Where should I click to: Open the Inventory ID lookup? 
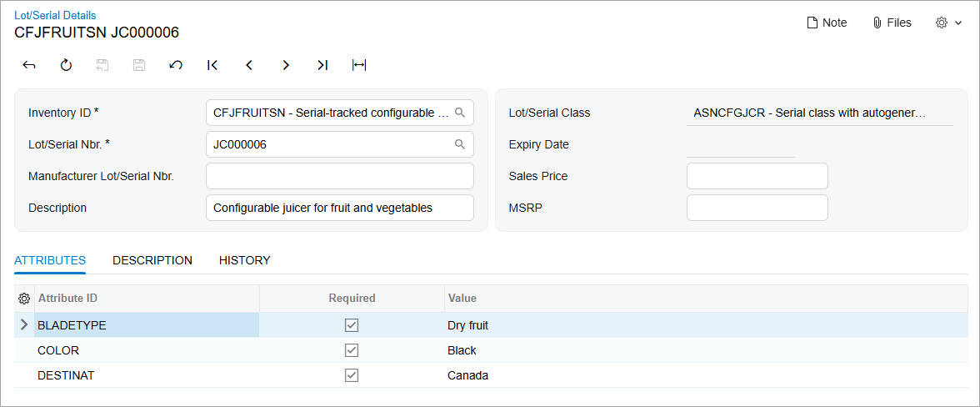[x=460, y=113]
